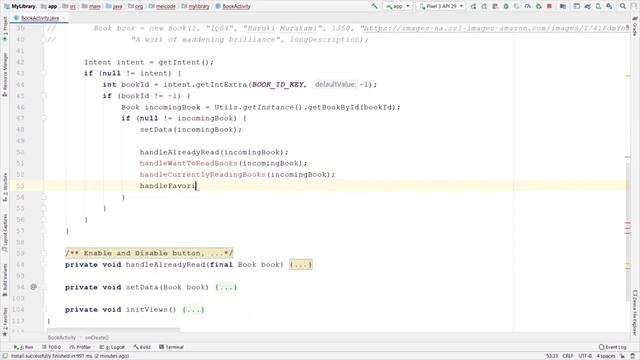The height and width of the screenshot is (360, 640).
Task: Open the Device File Explorer right sidebar tab
Action: pyautogui.click(x=635, y=312)
